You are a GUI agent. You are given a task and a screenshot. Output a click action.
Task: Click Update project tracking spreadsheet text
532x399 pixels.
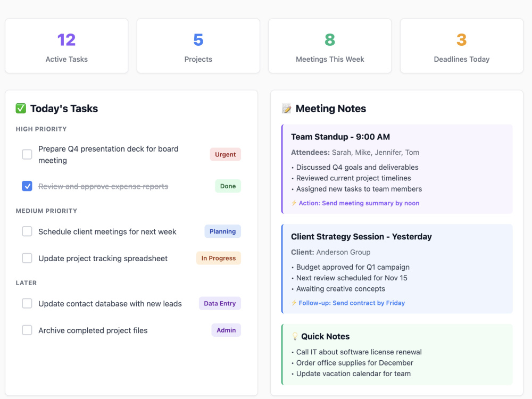point(103,258)
